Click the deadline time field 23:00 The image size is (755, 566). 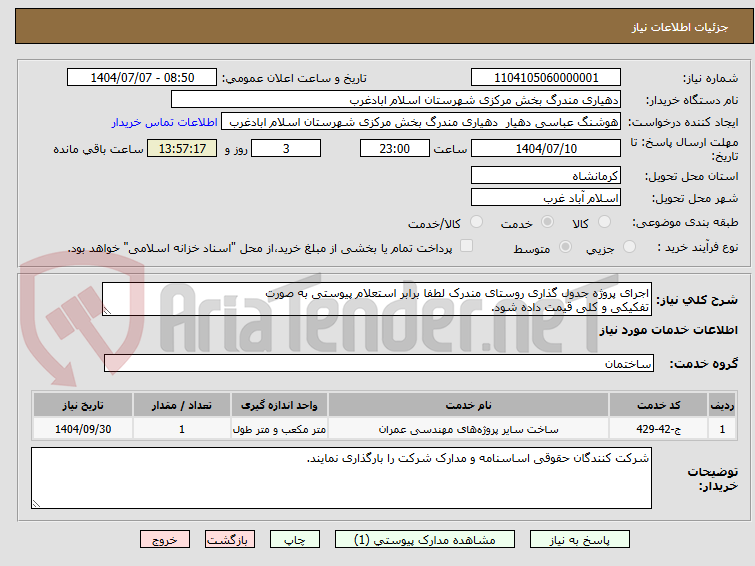395,148
